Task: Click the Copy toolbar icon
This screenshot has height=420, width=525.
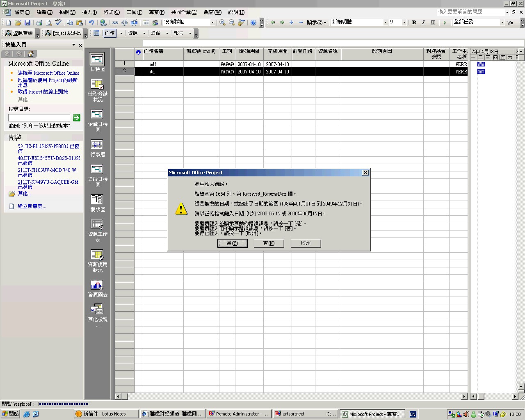Action: (x=70, y=23)
